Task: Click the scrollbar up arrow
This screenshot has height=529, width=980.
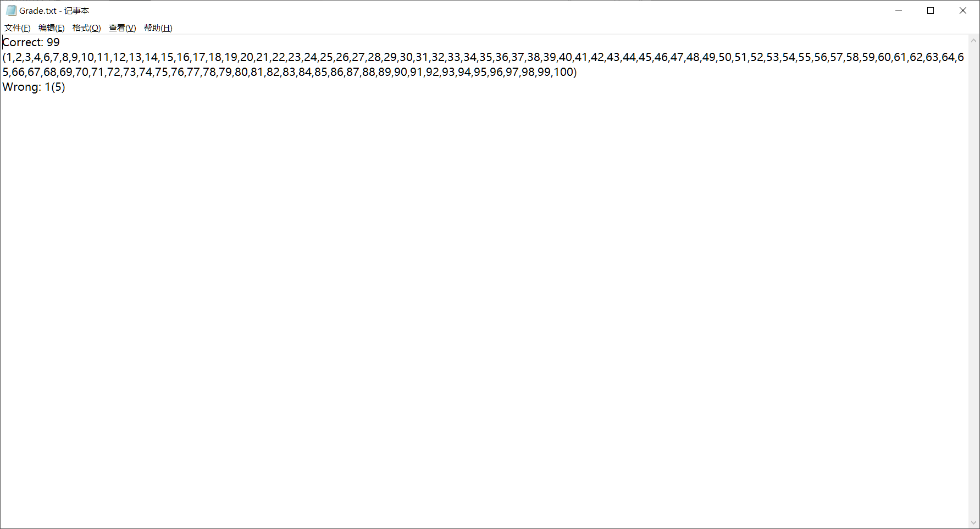Action: (x=974, y=40)
